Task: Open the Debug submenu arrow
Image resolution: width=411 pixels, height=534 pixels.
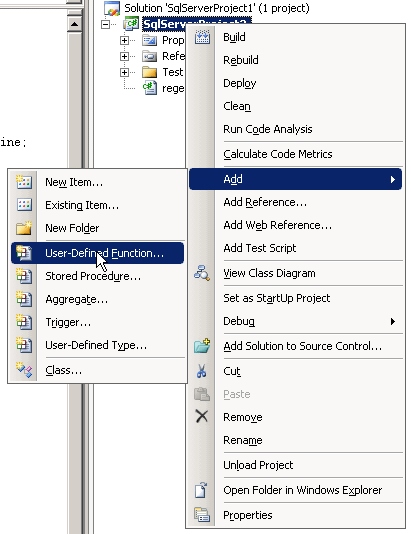Action: (x=393, y=321)
